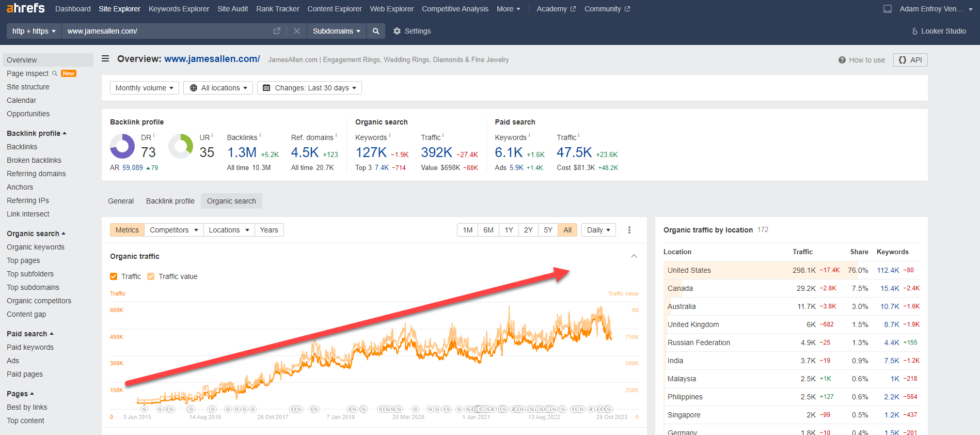Open the Daily granularity dropdown
This screenshot has width=980, height=435.
(598, 230)
